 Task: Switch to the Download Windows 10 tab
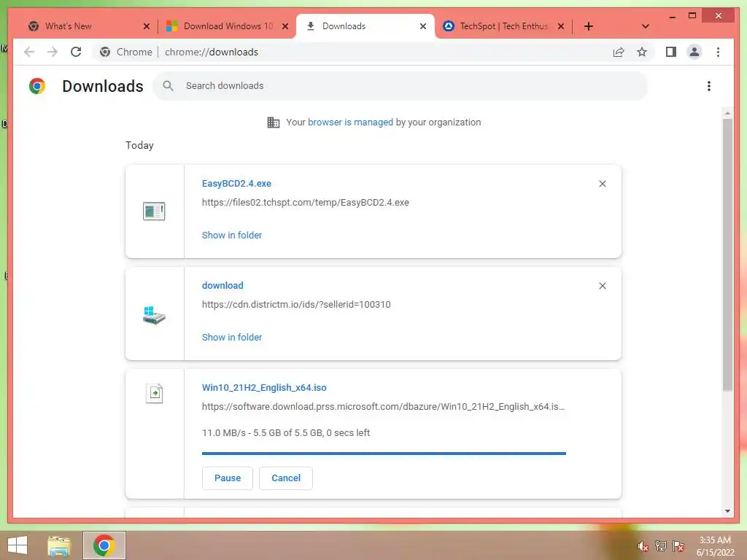pyautogui.click(x=227, y=26)
